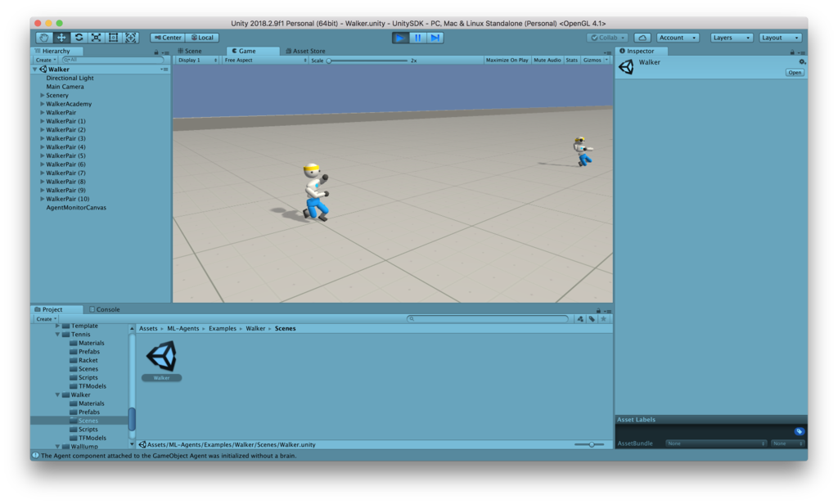Toggle the Stats overlay
Viewport: 838px width, 504px height.
571,61
